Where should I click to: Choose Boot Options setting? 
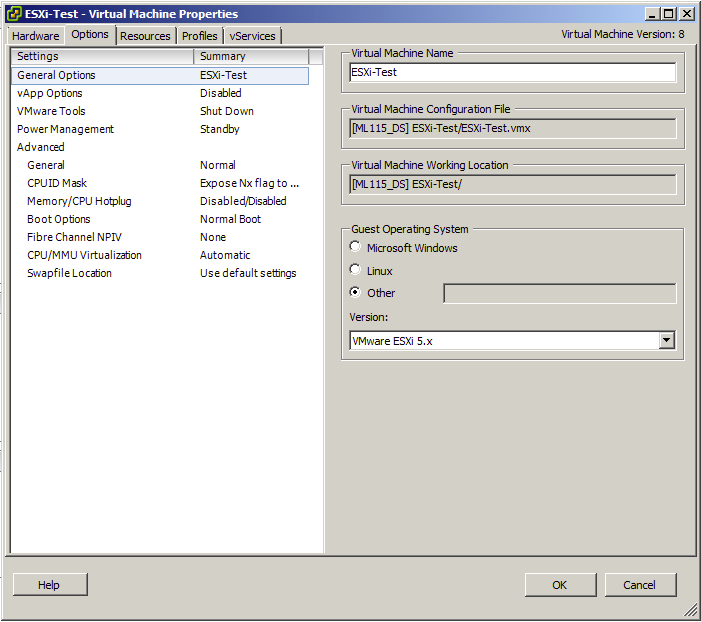160,219
